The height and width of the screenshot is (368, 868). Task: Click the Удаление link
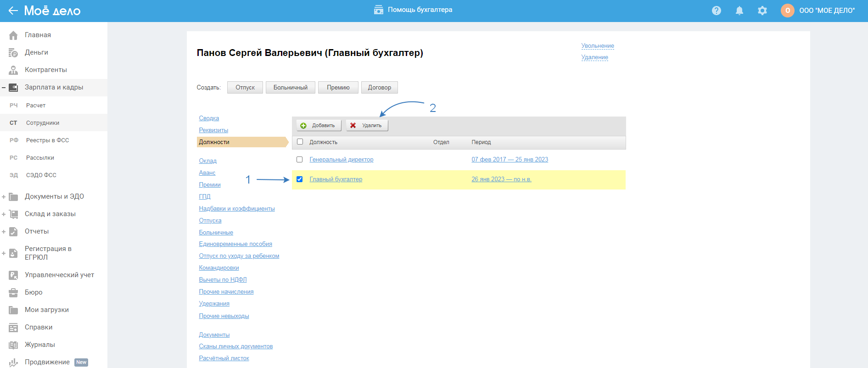click(x=595, y=57)
